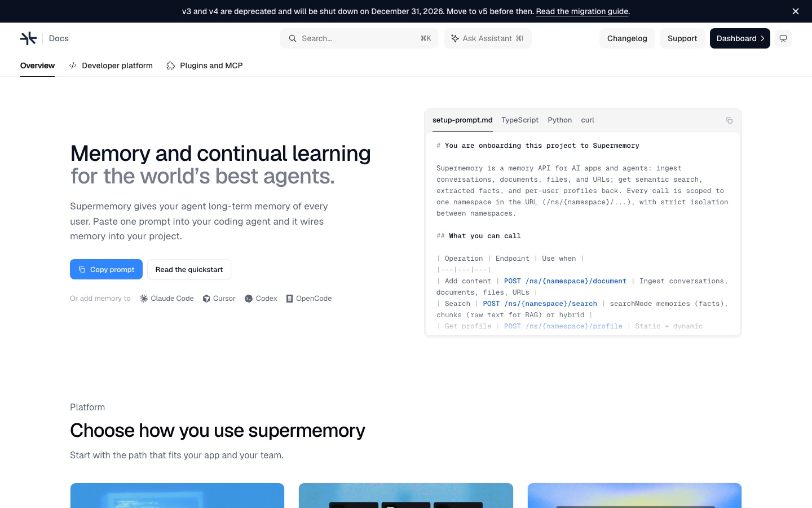812x508 pixels.
Task: Toggle the theme with the monitor icon
Action: pos(783,38)
